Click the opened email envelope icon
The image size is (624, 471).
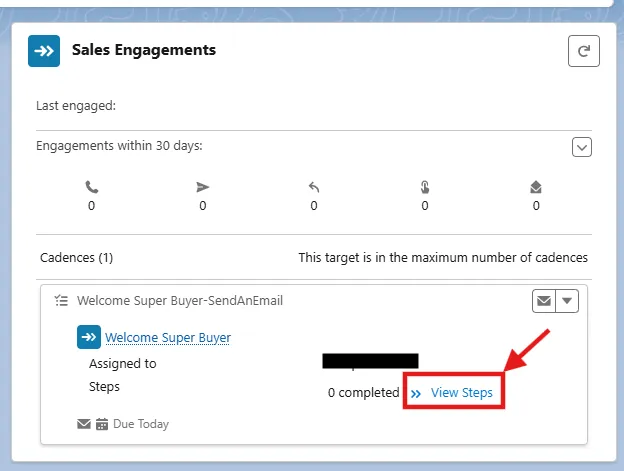pos(536,187)
